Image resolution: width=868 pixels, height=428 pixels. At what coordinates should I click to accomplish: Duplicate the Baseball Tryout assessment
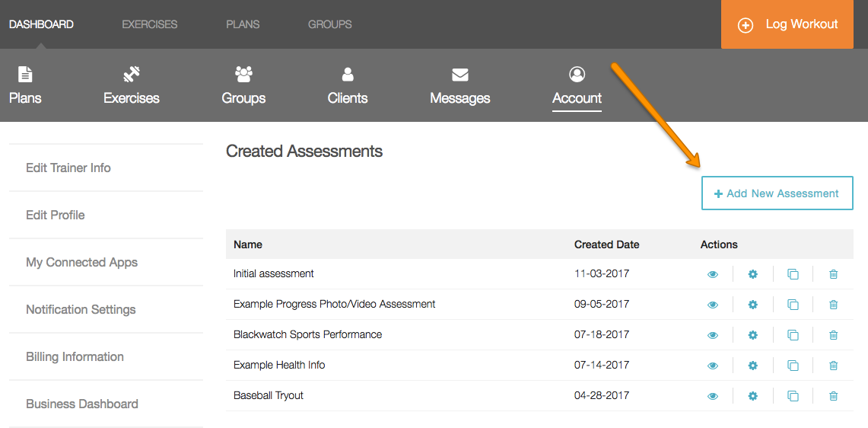tap(793, 396)
